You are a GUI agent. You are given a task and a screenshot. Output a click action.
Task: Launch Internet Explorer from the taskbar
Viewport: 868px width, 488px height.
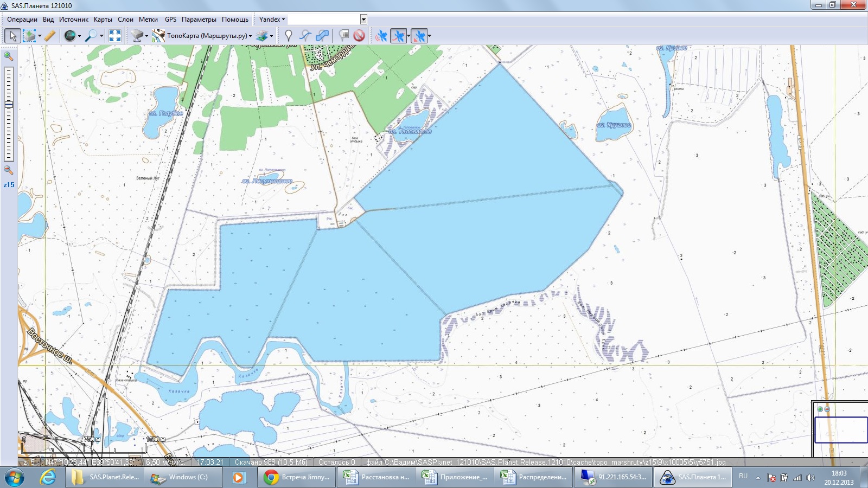click(48, 477)
